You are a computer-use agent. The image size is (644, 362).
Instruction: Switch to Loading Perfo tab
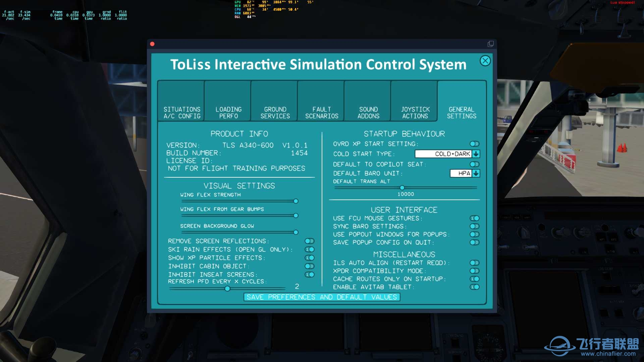228,101
